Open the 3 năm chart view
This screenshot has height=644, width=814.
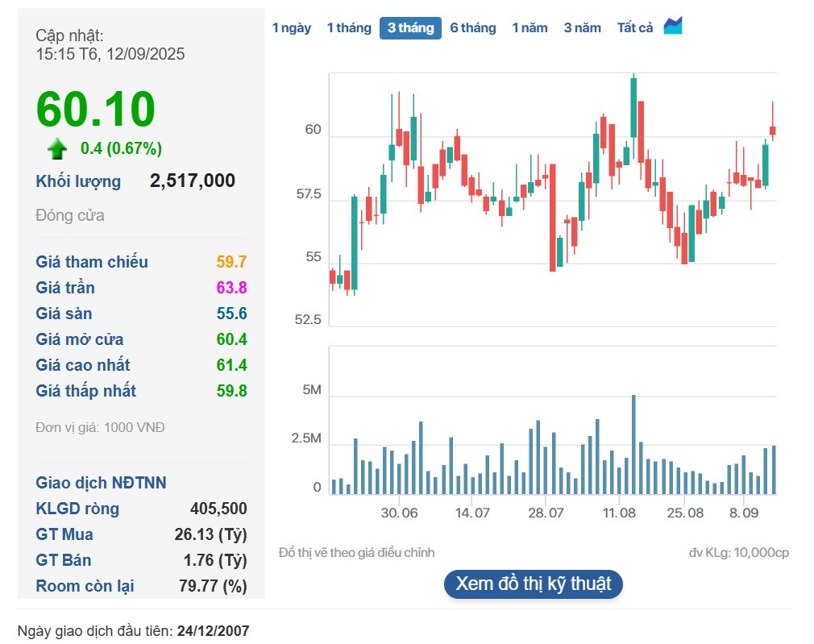click(x=582, y=28)
